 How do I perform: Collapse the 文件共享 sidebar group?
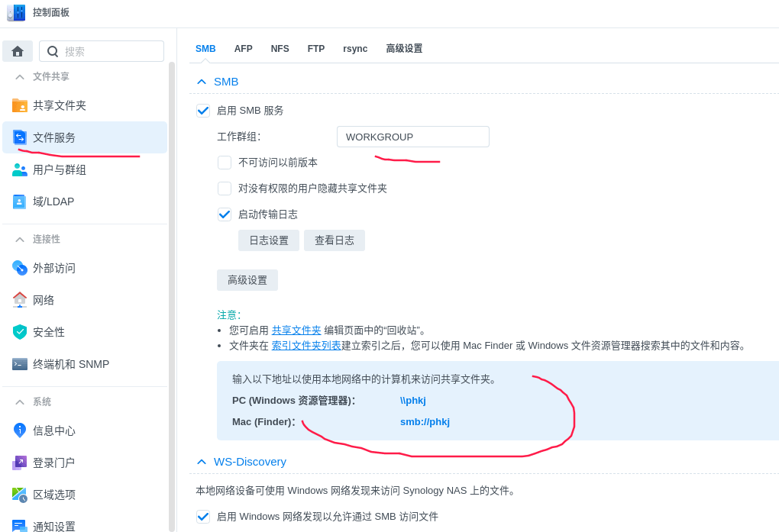pyautogui.click(x=20, y=77)
